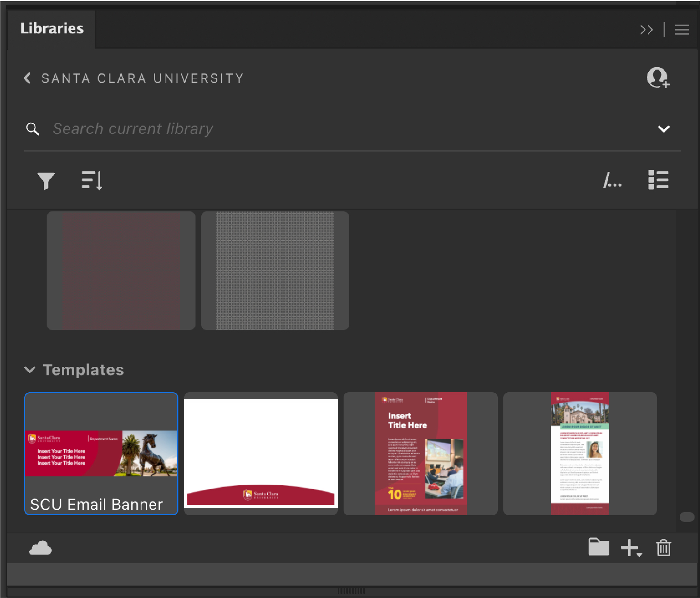Sync the library to Creative Cloud
The width and height of the screenshot is (700, 598).
tap(40, 548)
